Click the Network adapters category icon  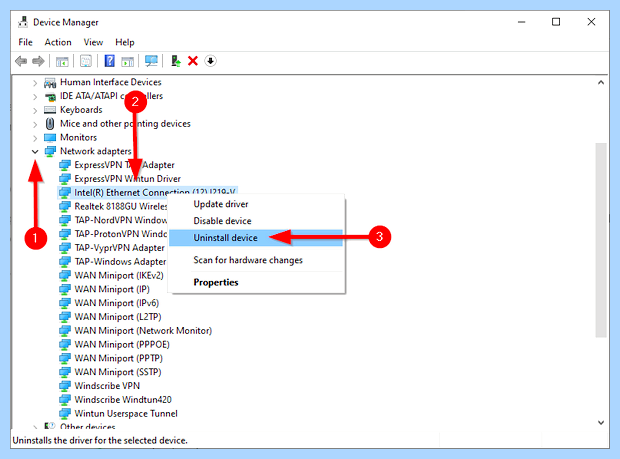click(50, 151)
